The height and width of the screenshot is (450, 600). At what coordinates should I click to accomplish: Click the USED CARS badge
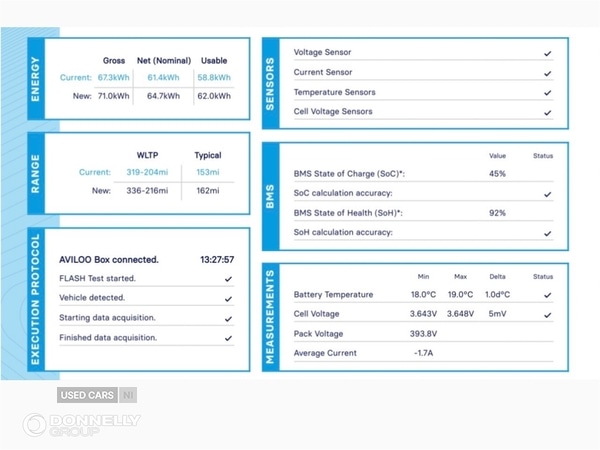coord(87,396)
